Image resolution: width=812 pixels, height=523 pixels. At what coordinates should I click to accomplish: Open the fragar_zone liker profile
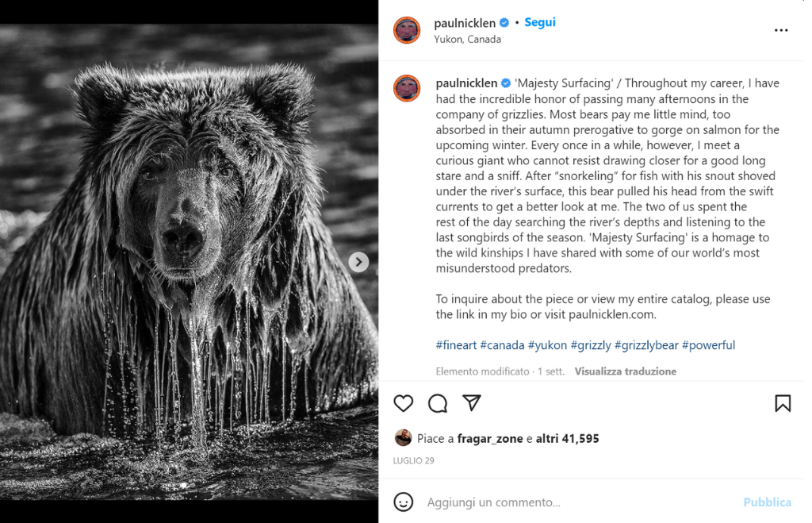[490, 438]
